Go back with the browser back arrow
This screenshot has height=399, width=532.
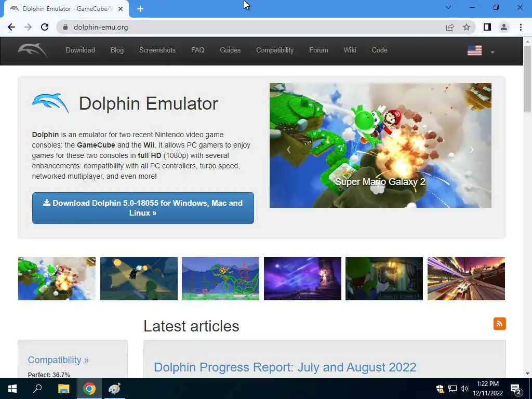(11, 27)
